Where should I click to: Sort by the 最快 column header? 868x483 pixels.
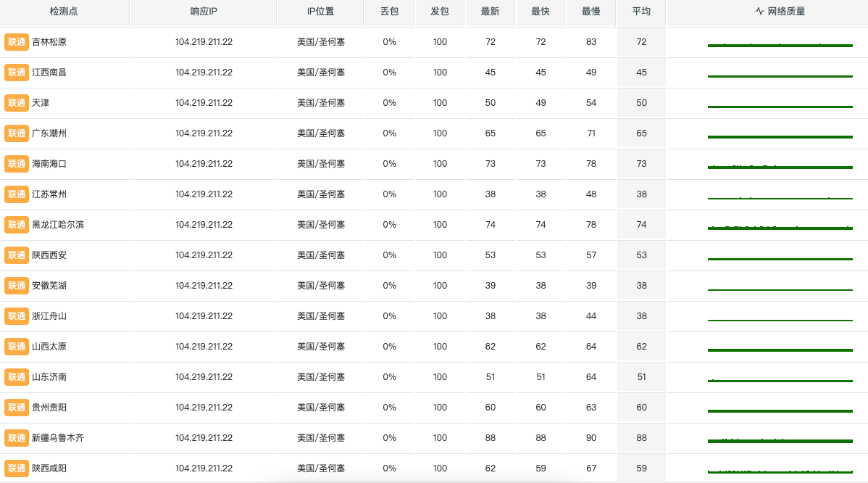point(541,12)
